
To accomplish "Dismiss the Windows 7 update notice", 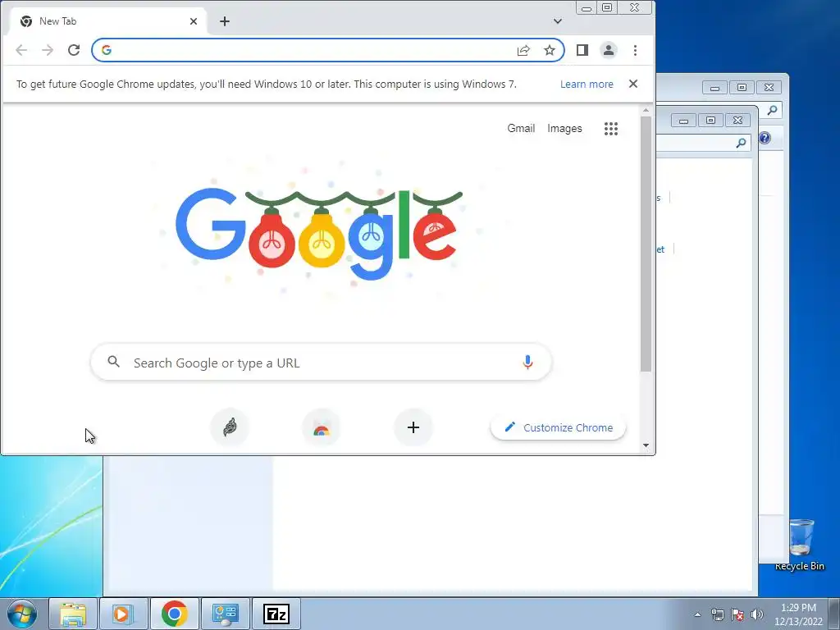I will pos(633,84).
